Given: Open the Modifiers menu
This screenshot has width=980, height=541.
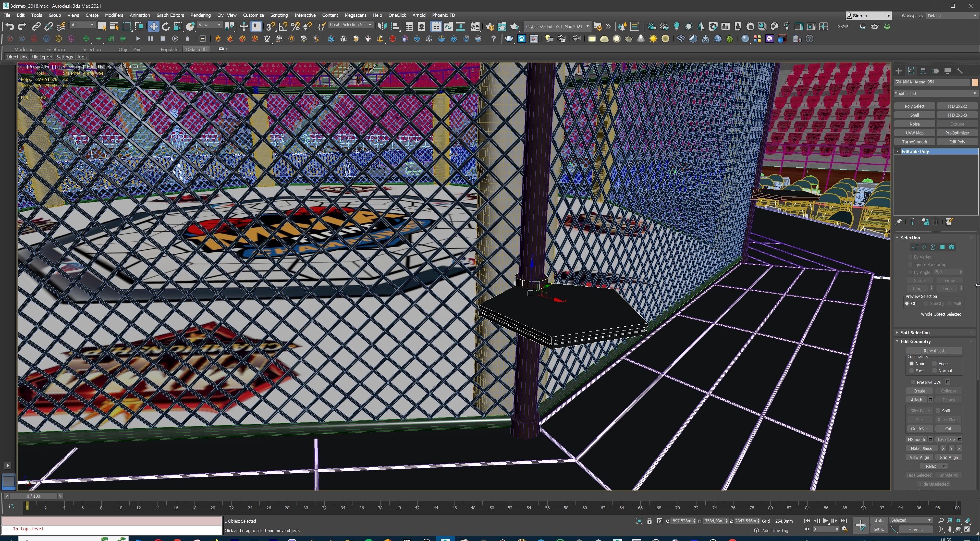Looking at the screenshot, I should coord(114,15).
